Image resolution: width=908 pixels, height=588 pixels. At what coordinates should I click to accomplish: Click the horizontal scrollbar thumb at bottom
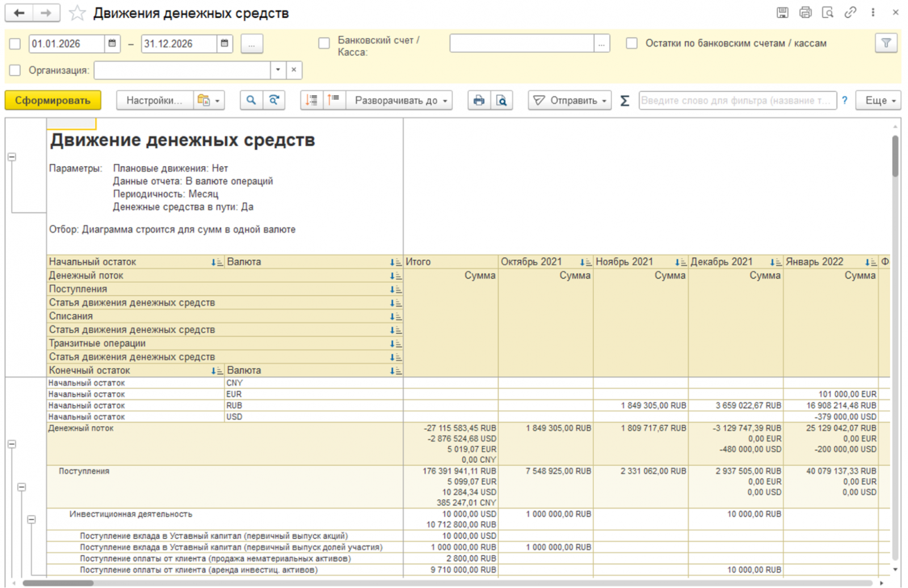click(58, 583)
